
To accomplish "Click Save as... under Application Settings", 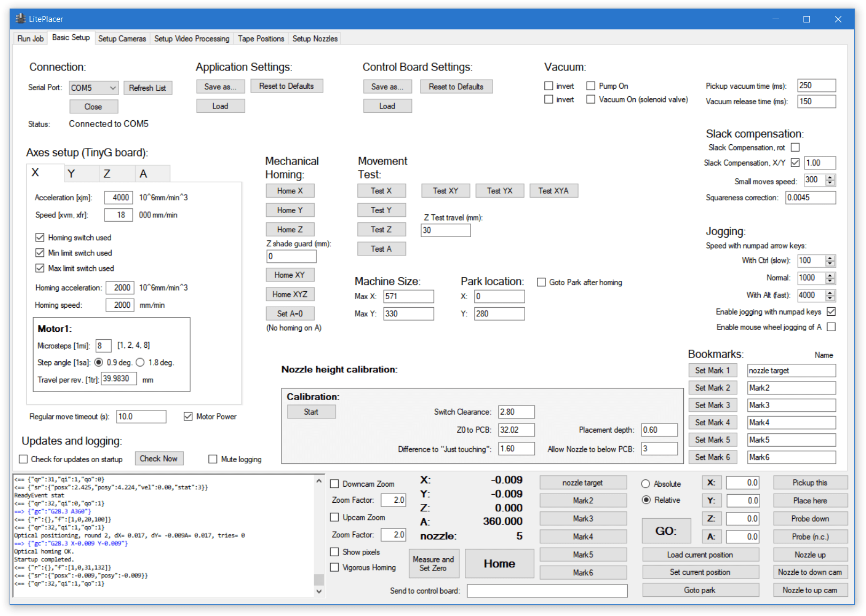I will click(x=221, y=87).
